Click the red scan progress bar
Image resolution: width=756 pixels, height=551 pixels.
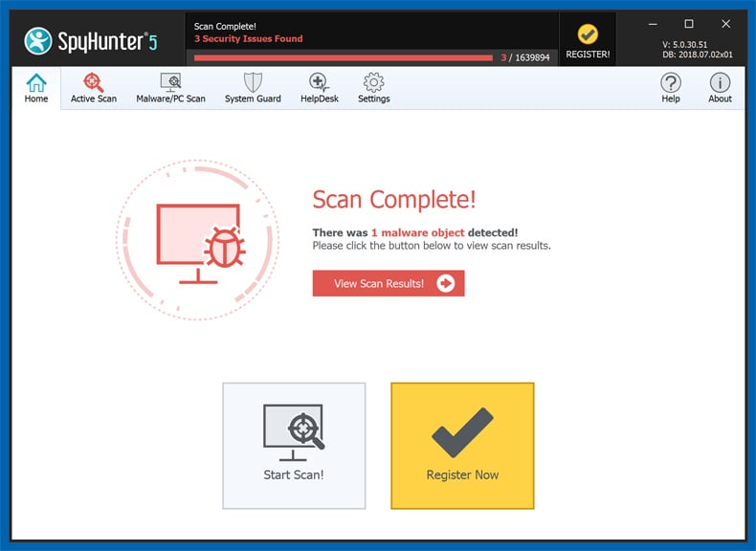pos(343,57)
